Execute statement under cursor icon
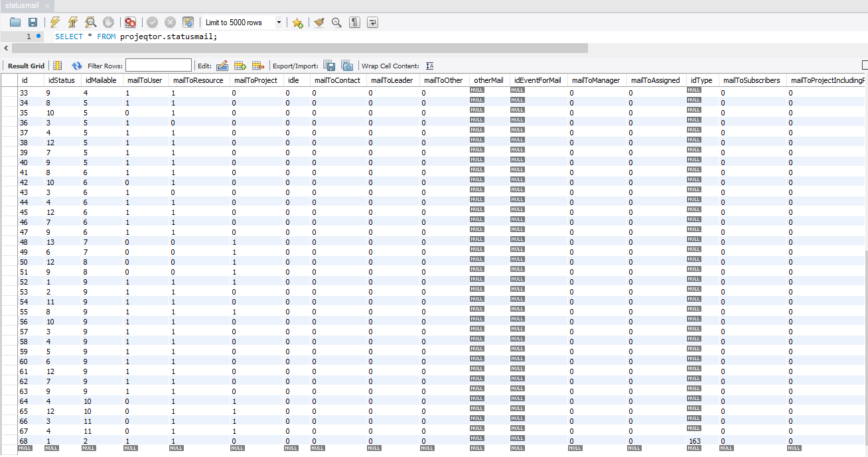The image size is (868, 457). (73, 23)
